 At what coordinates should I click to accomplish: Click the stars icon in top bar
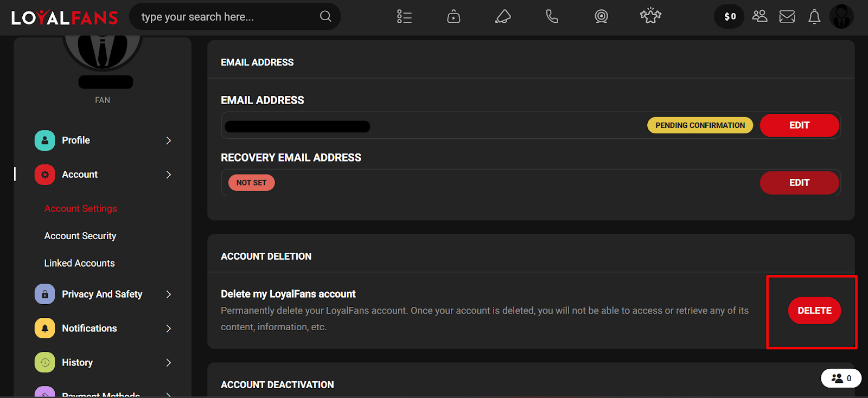(650, 16)
